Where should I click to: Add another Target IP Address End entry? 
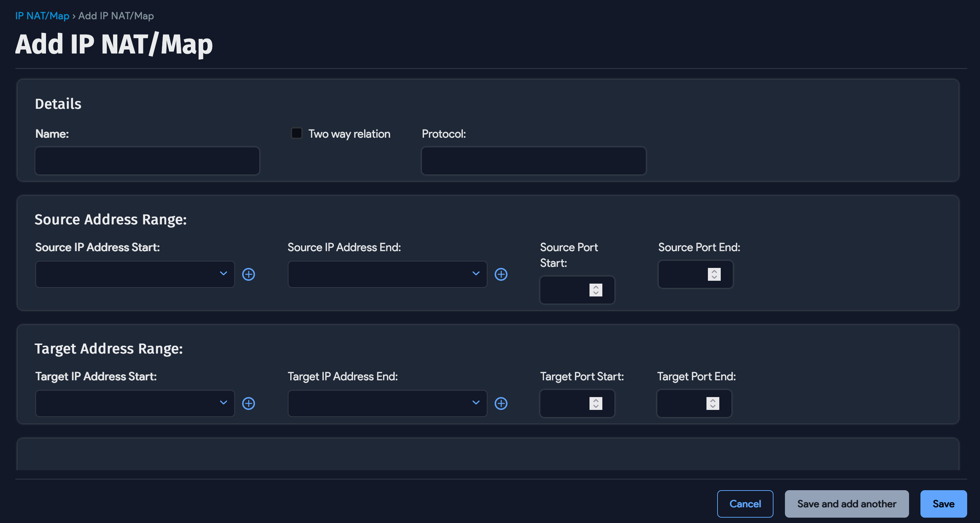coord(501,403)
